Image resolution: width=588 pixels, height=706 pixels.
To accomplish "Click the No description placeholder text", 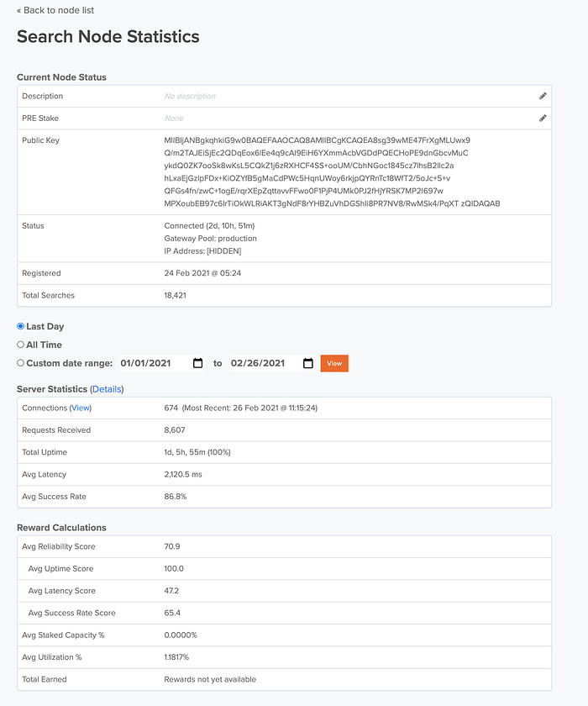I will click(190, 96).
